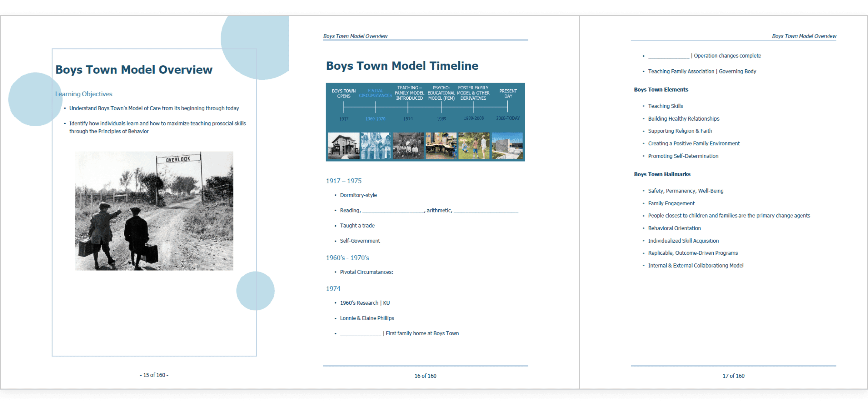Click the black-and-white Overlook photo
The width and height of the screenshot is (868, 405).
tap(154, 211)
